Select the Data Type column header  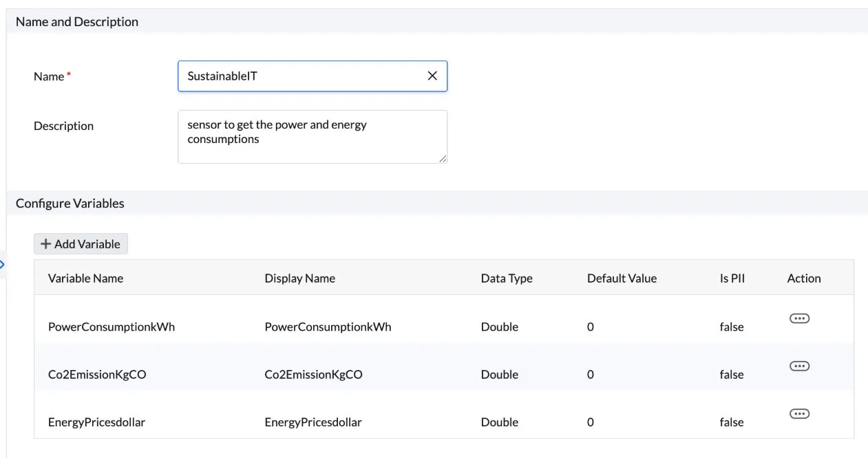tap(507, 279)
